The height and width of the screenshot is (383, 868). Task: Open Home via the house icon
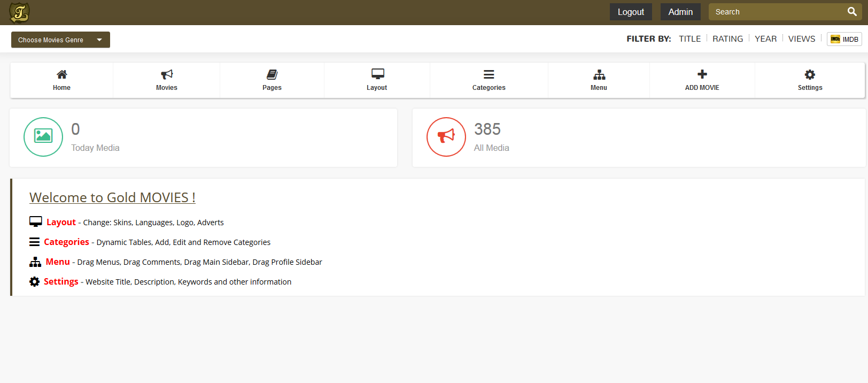point(62,74)
